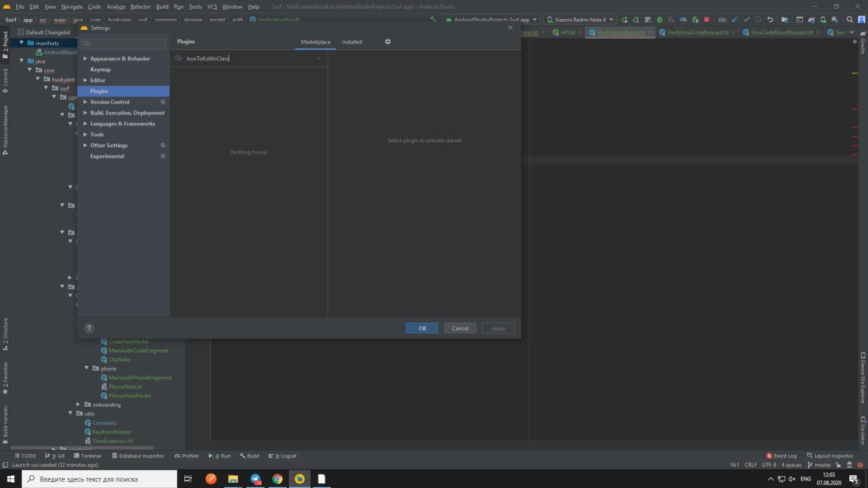
Task: Expand Build, Execution, Deployment section
Action: 85,113
